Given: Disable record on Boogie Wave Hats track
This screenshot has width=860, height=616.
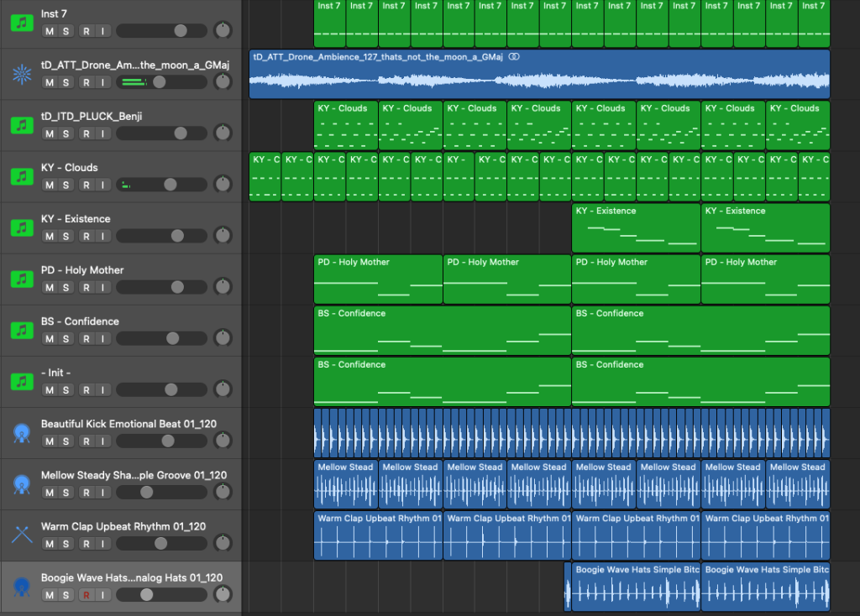Looking at the screenshot, I should pos(86,595).
